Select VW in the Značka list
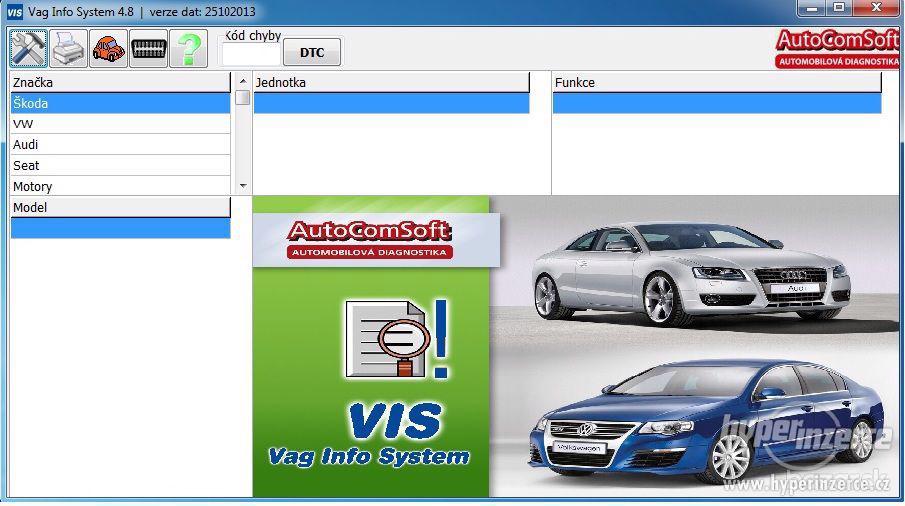This screenshot has height=506, width=905. click(120, 124)
